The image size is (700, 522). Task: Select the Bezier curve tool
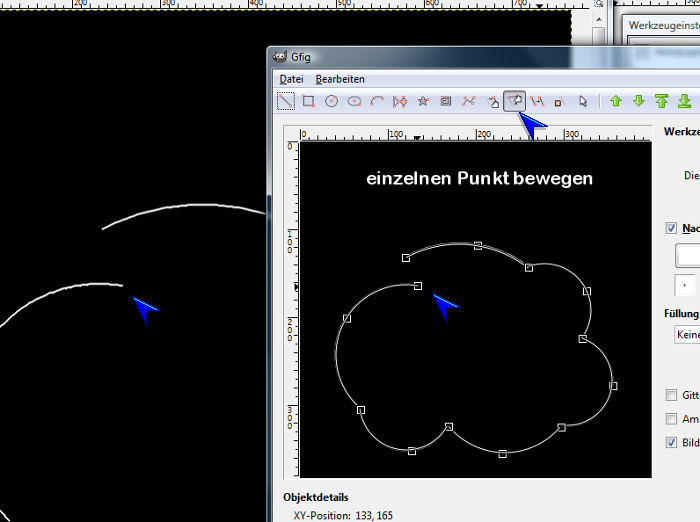[468, 101]
